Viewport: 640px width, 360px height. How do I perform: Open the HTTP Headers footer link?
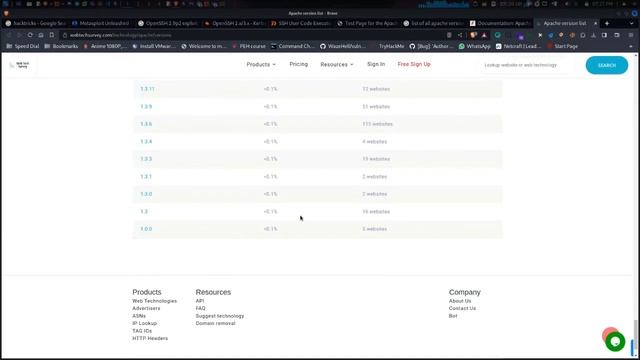click(150, 338)
